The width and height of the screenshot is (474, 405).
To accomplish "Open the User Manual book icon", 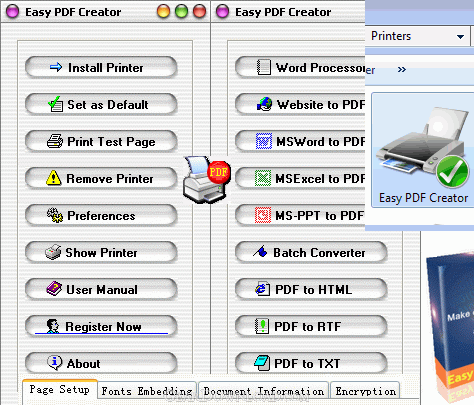I will (x=54, y=289).
